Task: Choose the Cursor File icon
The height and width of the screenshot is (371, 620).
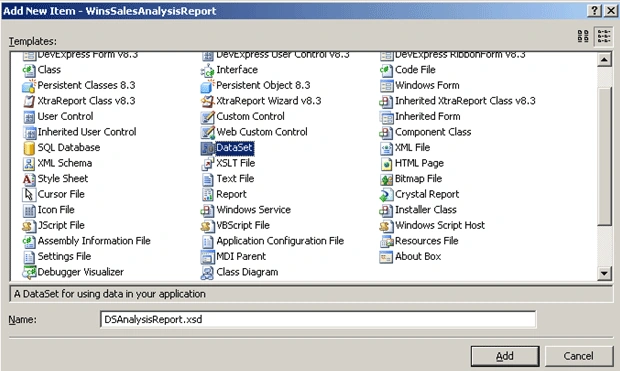Action: 29,195
